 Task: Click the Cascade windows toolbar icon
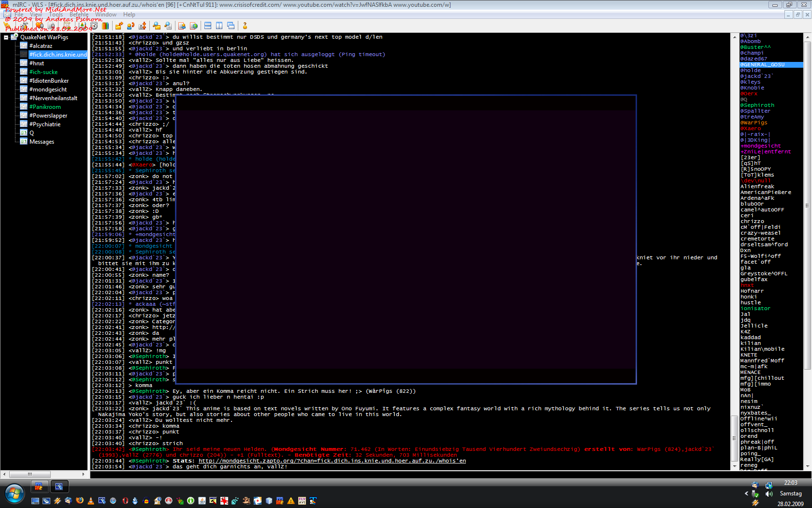click(231, 26)
